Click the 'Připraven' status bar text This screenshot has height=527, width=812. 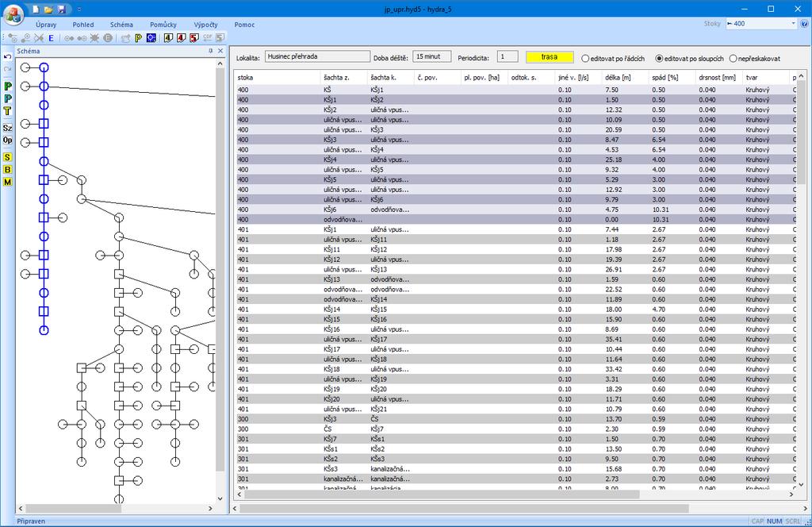point(31,521)
